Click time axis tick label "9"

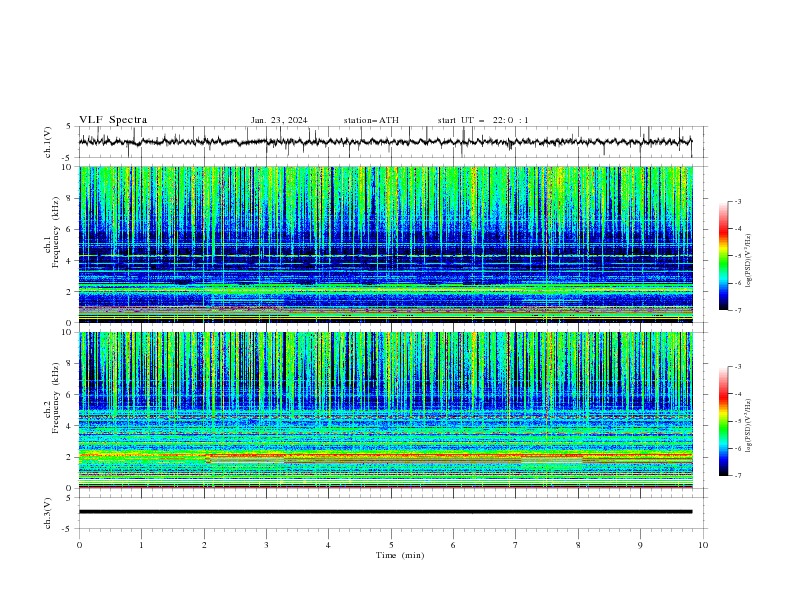[640, 545]
